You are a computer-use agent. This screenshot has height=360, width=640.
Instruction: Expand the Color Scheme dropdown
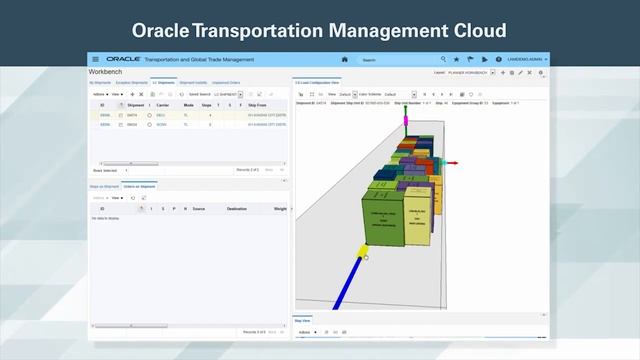tap(414, 94)
